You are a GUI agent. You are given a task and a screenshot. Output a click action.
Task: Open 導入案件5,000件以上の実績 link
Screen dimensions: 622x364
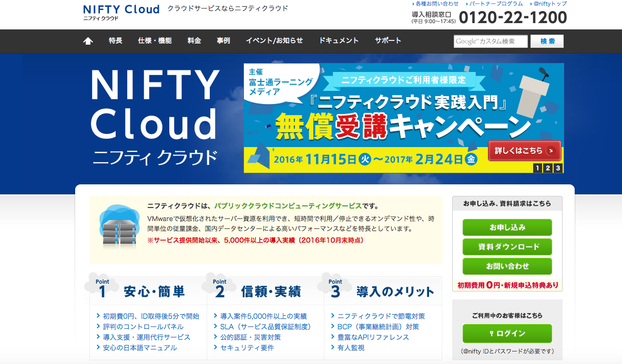click(x=263, y=316)
